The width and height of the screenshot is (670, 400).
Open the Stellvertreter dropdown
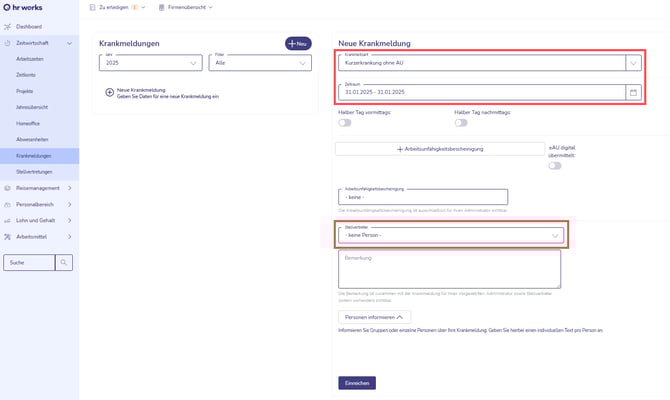point(555,235)
